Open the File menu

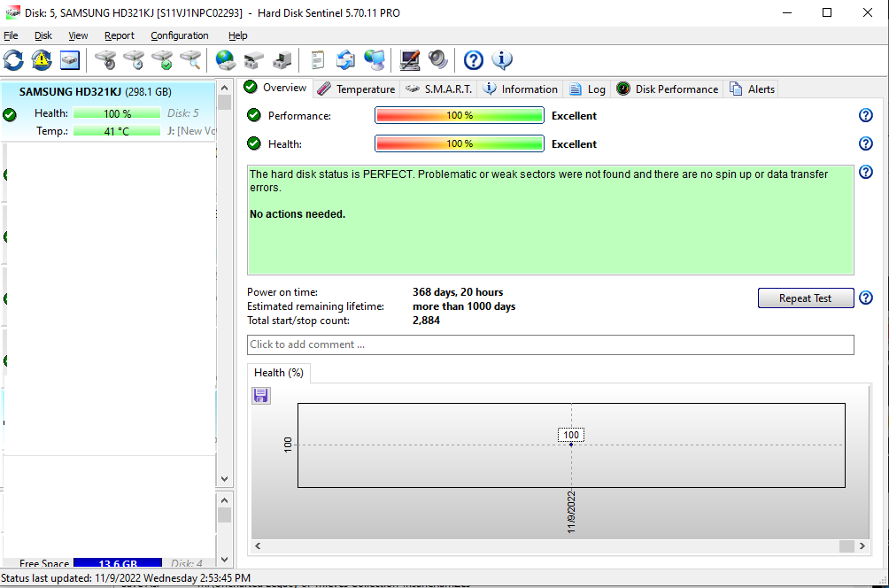(x=11, y=35)
